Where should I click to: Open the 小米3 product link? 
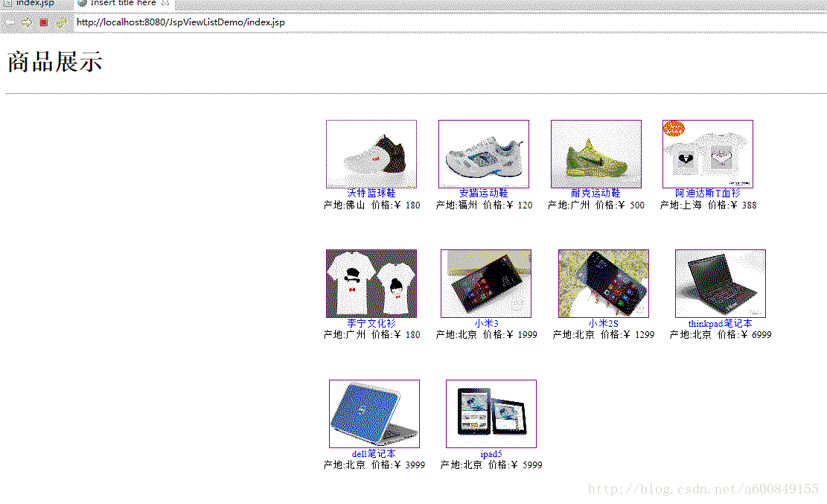pyautogui.click(x=486, y=323)
